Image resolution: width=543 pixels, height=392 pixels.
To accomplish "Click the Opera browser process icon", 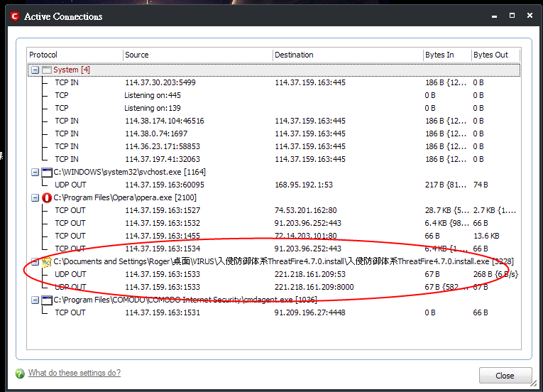I will click(x=47, y=197).
